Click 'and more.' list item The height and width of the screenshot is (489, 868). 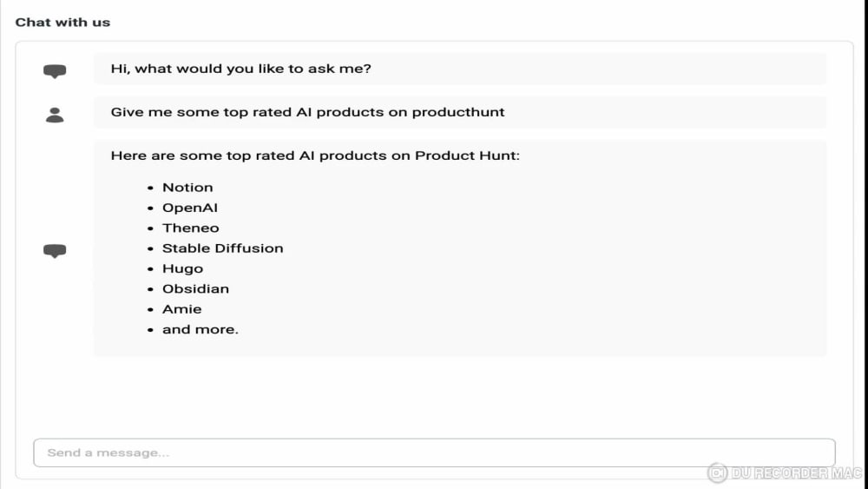200,329
